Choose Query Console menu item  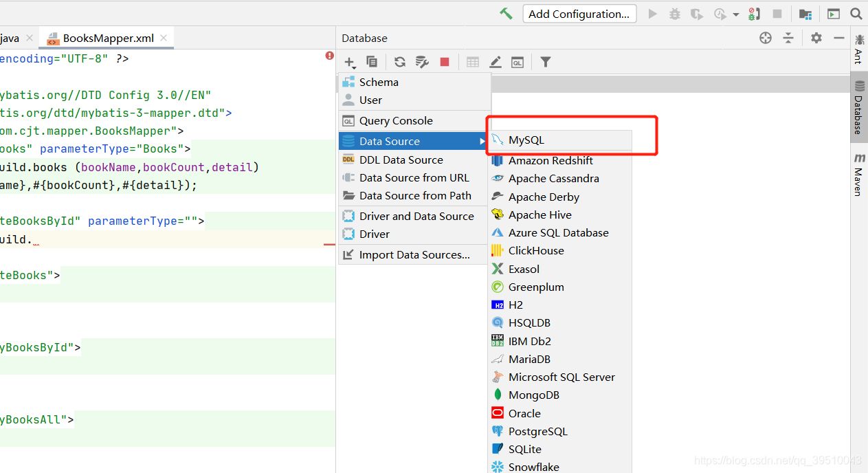click(414, 120)
